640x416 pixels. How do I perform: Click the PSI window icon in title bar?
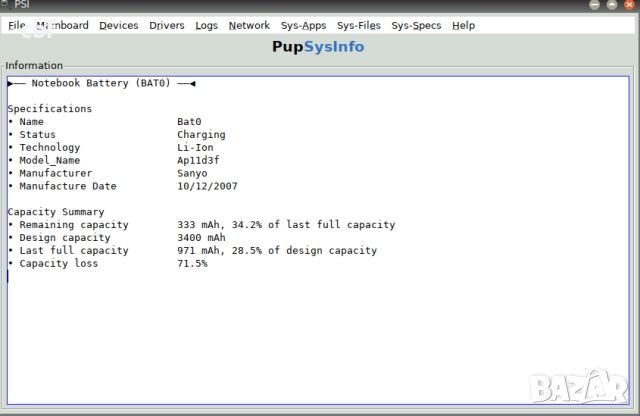tap(5, 5)
